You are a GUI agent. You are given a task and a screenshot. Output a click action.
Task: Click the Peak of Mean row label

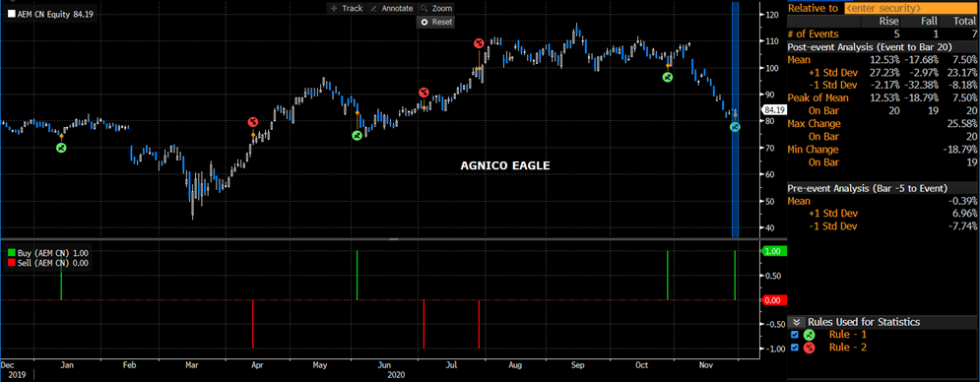(818, 98)
